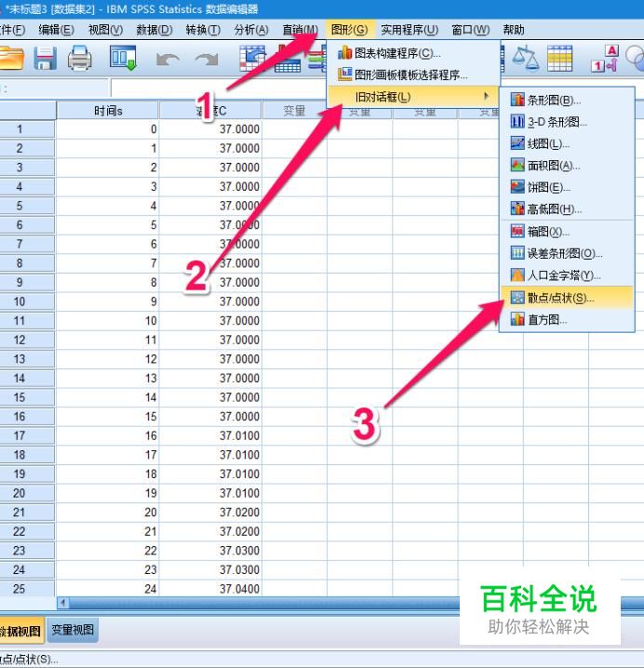Screen dimensions: 644x668
Task: Open the 分析(A) menu
Action: [x=251, y=30]
